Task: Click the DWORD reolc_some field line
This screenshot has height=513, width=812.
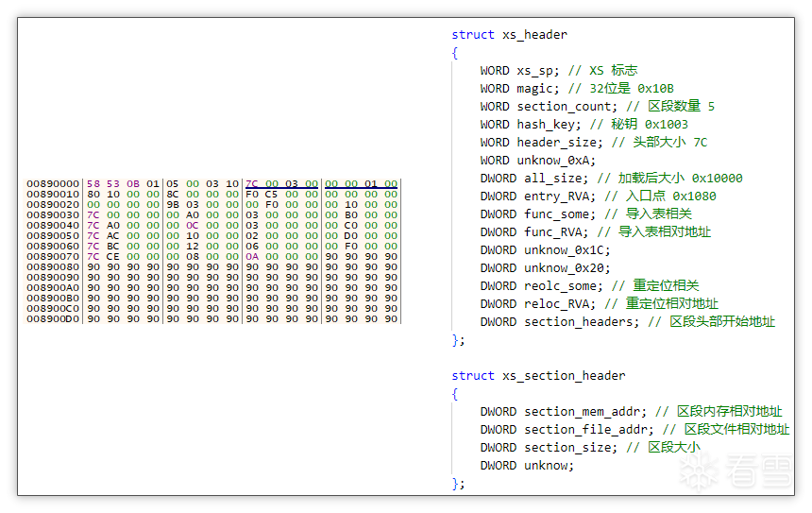Action: pos(590,286)
